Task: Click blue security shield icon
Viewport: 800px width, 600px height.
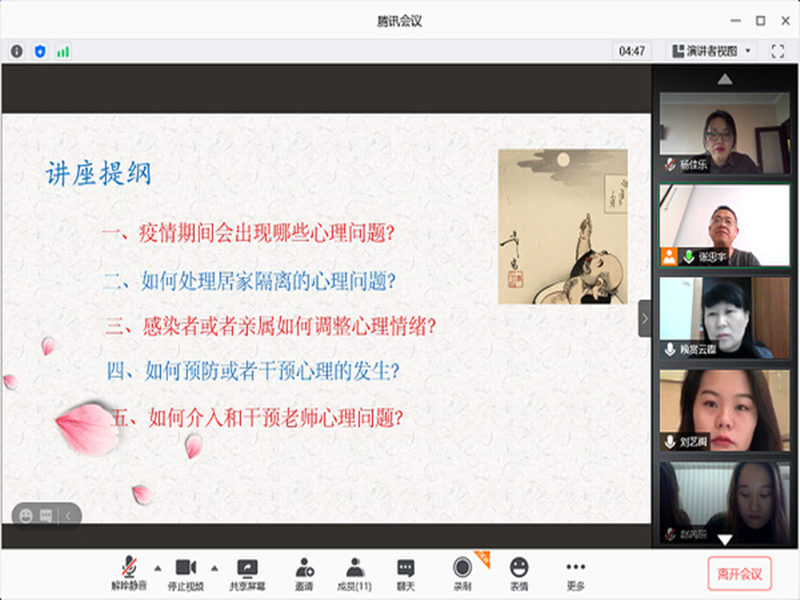Action: click(40, 51)
